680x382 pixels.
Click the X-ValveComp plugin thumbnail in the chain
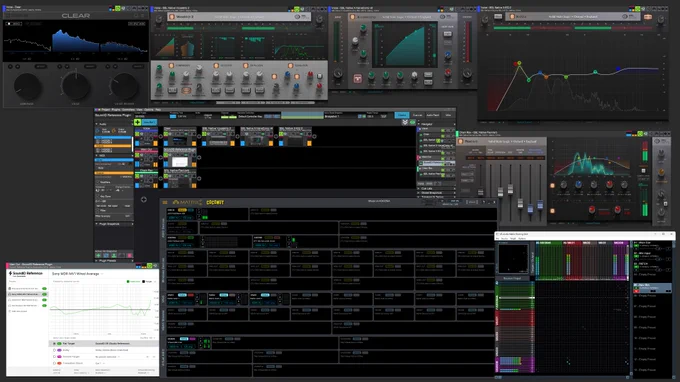pyautogui.click(x=256, y=140)
